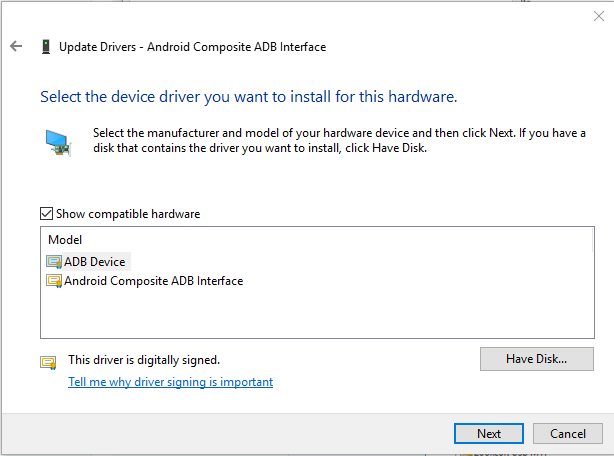Viewport: 614px width, 456px height.
Task: Click the hardware monitor icon beside the instructions
Action: coord(58,141)
